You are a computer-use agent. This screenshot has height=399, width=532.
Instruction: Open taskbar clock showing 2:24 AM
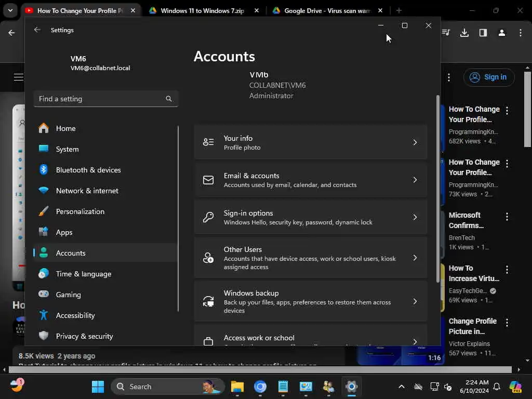(x=474, y=387)
